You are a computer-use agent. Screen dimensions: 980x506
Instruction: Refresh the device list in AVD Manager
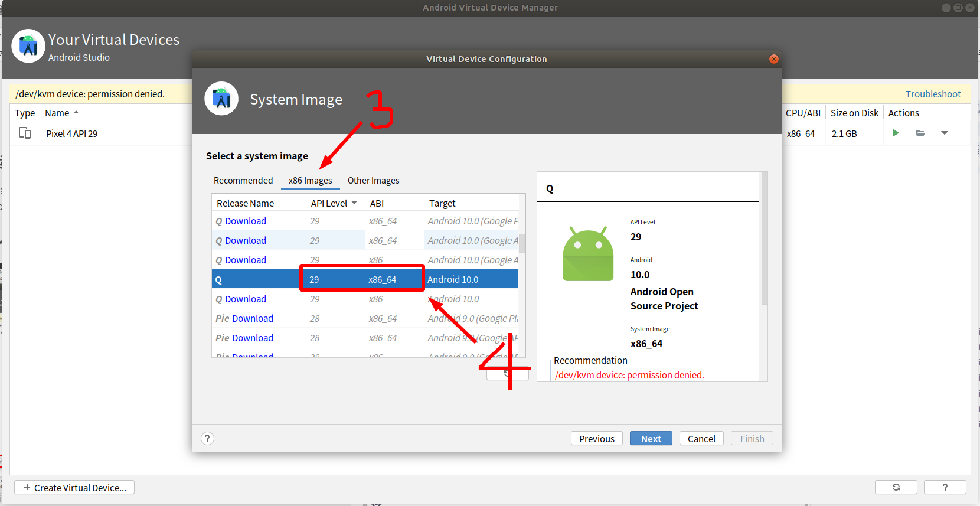[x=896, y=487]
